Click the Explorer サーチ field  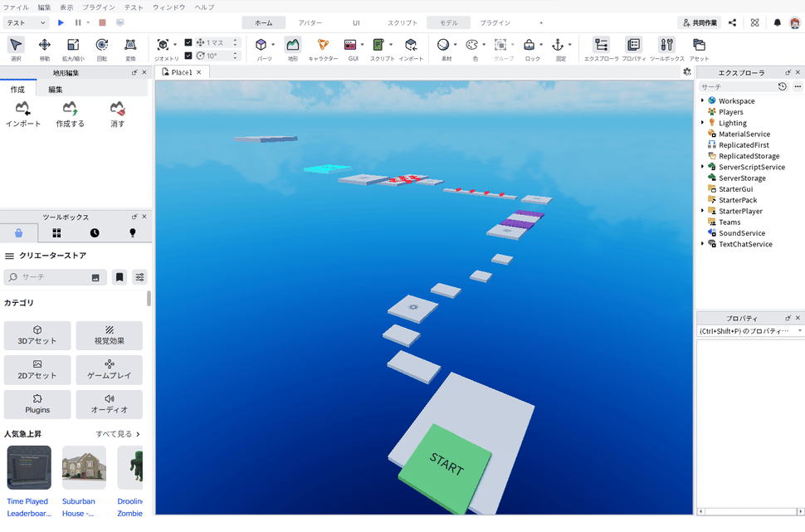736,87
